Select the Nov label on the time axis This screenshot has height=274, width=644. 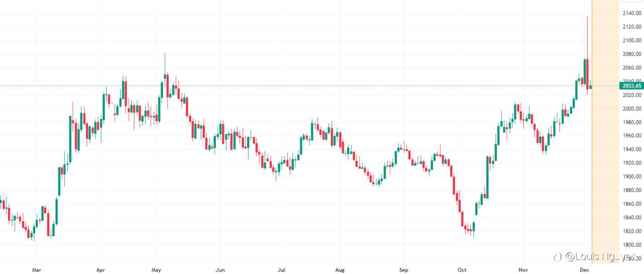click(x=523, y=270)
